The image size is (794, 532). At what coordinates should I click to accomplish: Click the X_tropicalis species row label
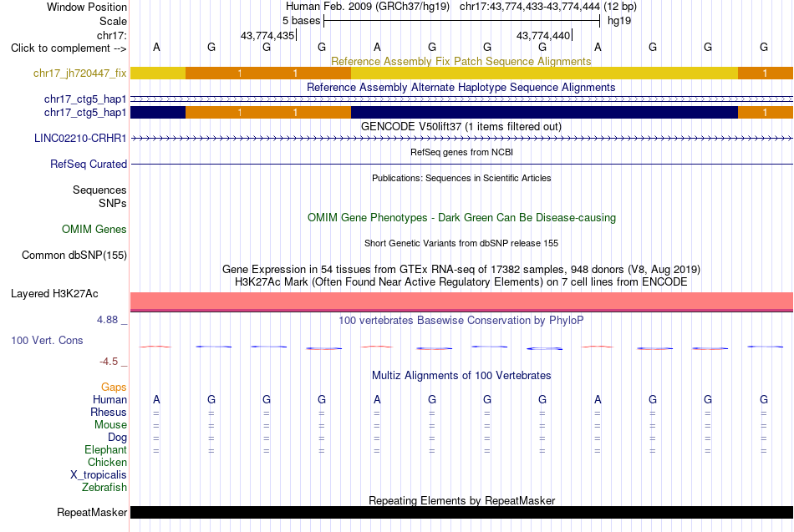point(99,475)
